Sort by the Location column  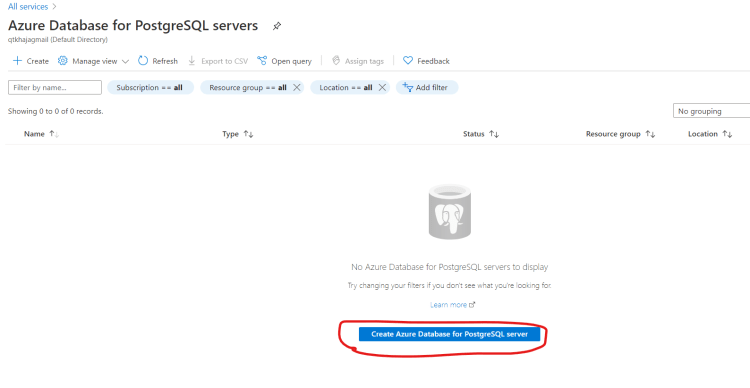pos(710,134)
